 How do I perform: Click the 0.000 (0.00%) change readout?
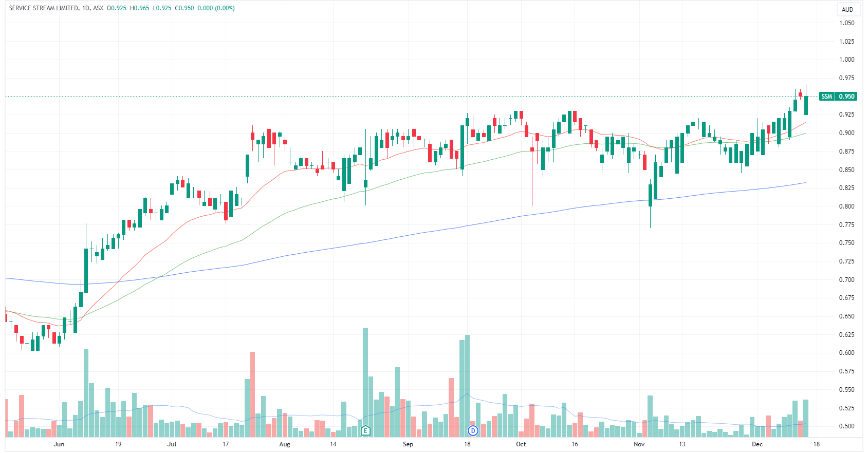tap(216, 8)
